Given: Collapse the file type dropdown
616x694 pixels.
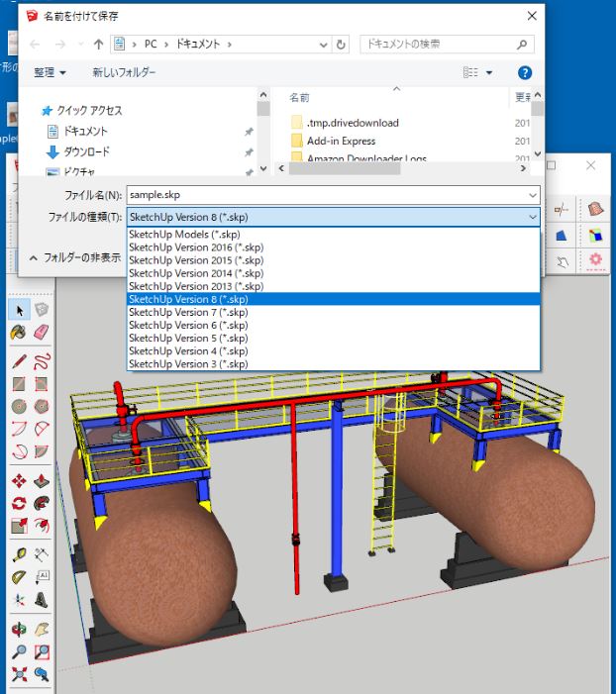Looking at the screenshot, I should click(x=533, y=217).
